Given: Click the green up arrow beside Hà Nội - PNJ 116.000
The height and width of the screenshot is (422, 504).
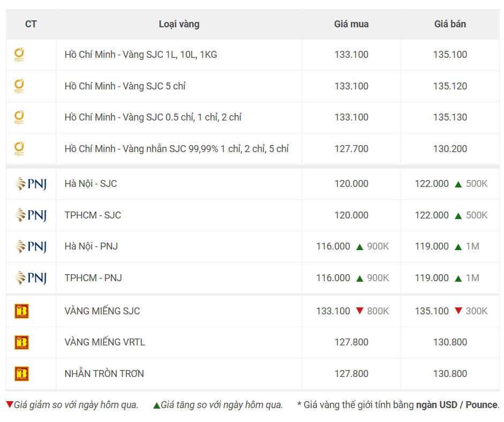Looking at the screenshot, I should 360,247.
